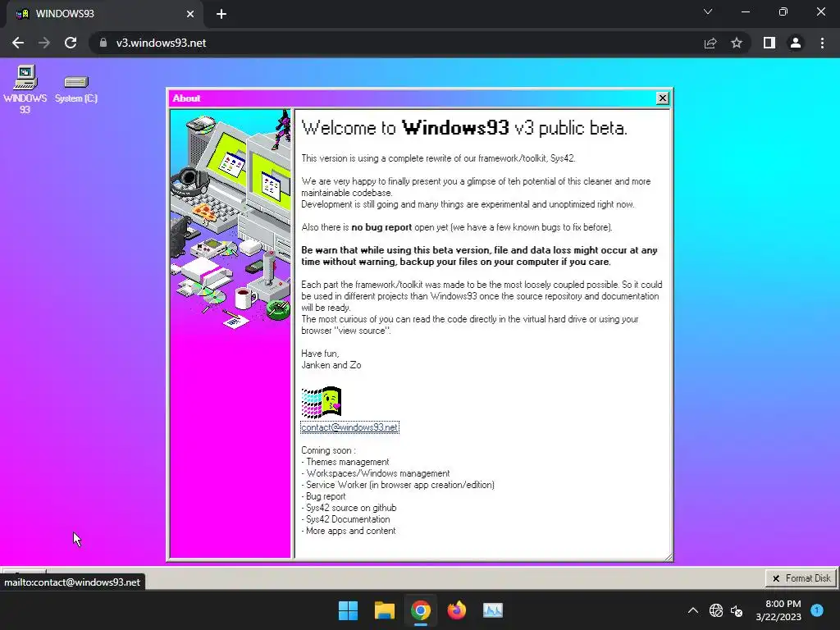Click 'Welcome to Windows93 v3 public beta' heading
840x630 pixels.
(464, 128)
